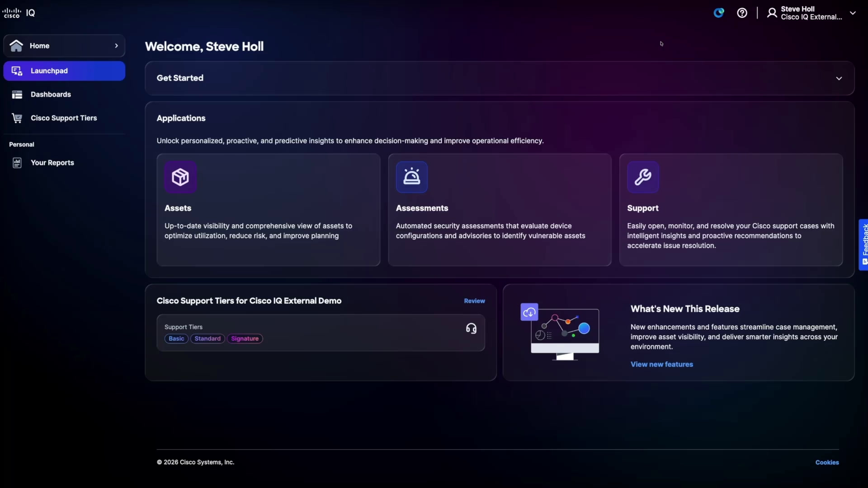Click the Launchpad icon in sidebar

coord(17,71)
